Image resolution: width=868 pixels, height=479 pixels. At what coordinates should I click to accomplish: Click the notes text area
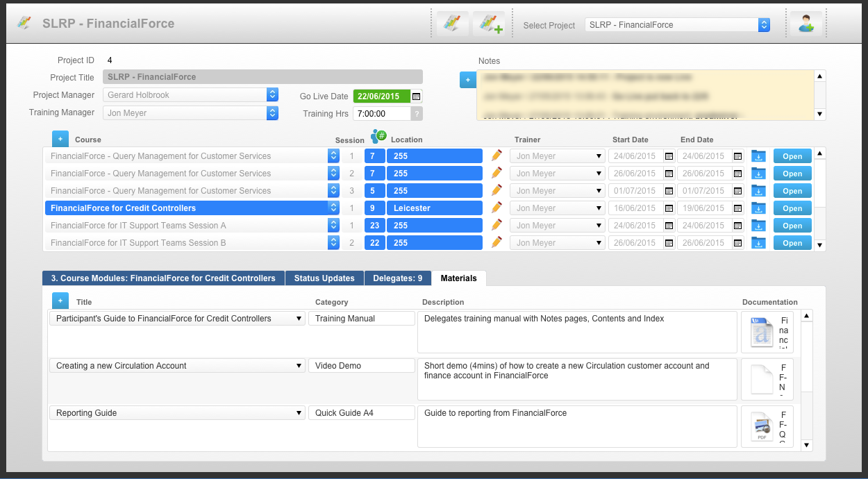[645, 95]
